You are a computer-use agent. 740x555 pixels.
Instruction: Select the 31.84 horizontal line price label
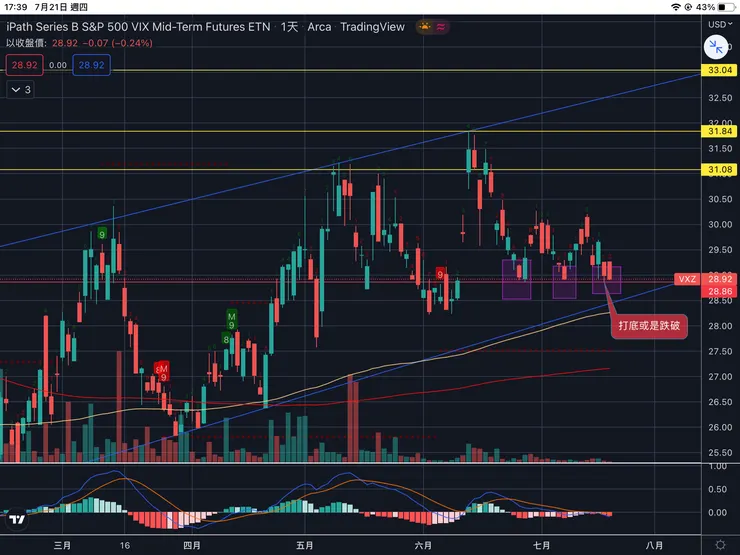720,131
